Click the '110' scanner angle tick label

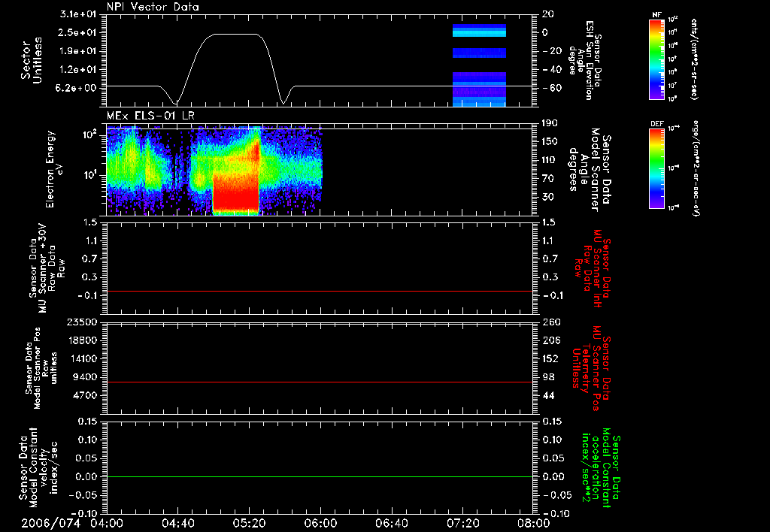[x=550, y=160]
